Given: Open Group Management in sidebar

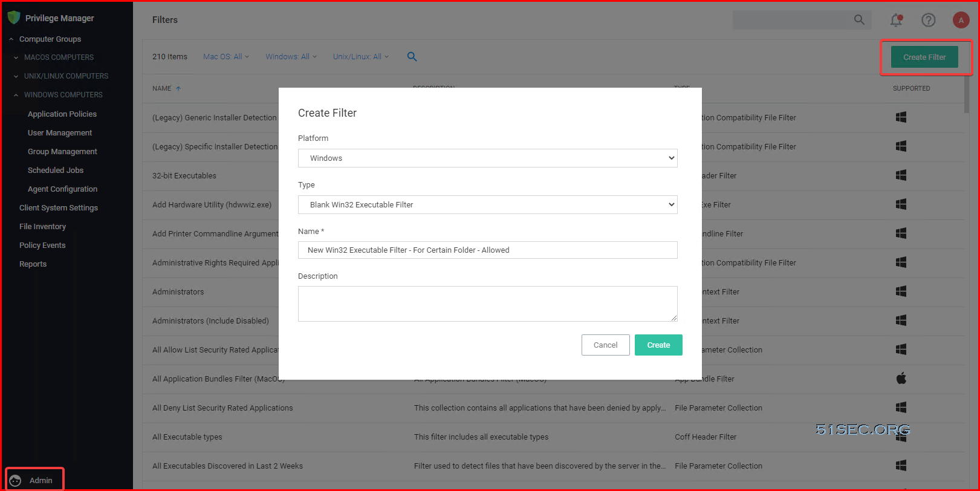Looking at the screenshot, I should (62, 152).
